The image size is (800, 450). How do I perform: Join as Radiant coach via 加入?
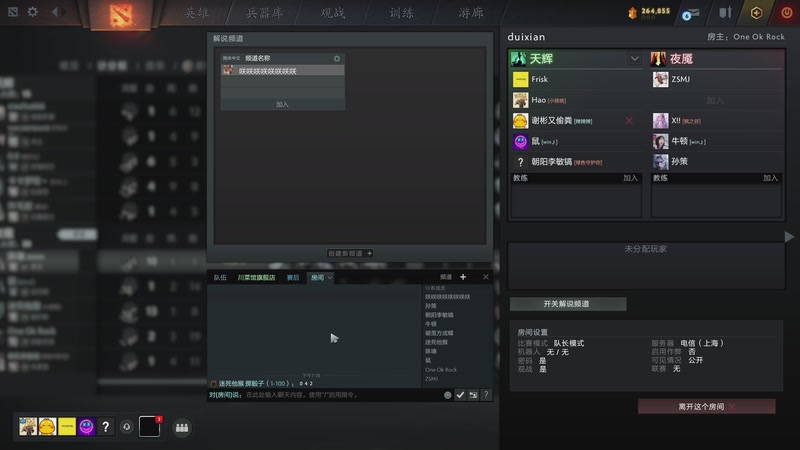pos(630,178)
